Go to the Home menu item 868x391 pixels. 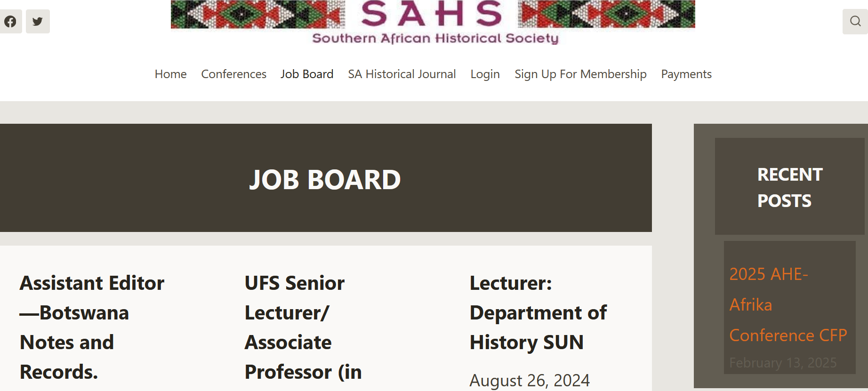(170, 74)
